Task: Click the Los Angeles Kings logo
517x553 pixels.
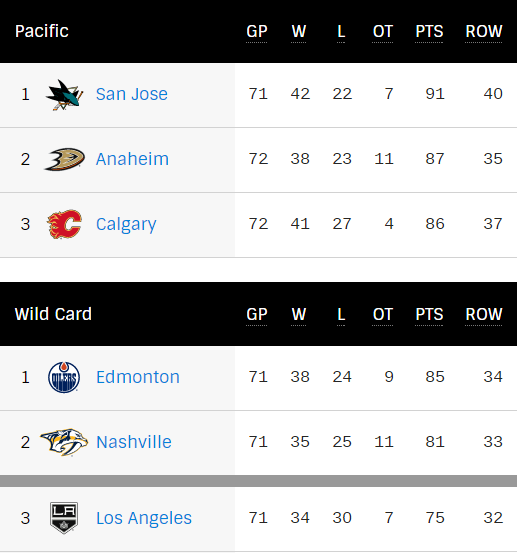Action: pos(64,518)
